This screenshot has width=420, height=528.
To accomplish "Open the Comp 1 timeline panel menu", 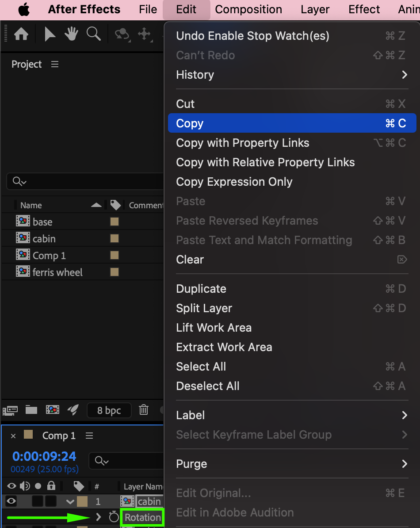I will pos(89,436).
